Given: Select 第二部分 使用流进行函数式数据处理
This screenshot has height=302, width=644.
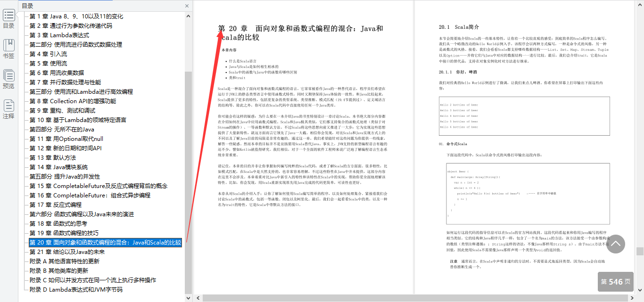Looking at the screenshot, I should click(76, 44).
